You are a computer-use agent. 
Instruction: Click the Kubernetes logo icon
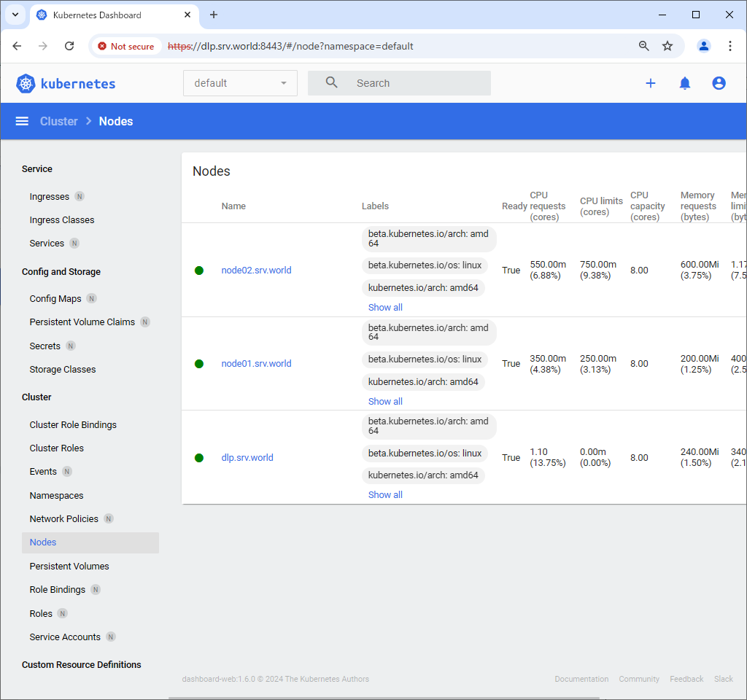point(26,84)
